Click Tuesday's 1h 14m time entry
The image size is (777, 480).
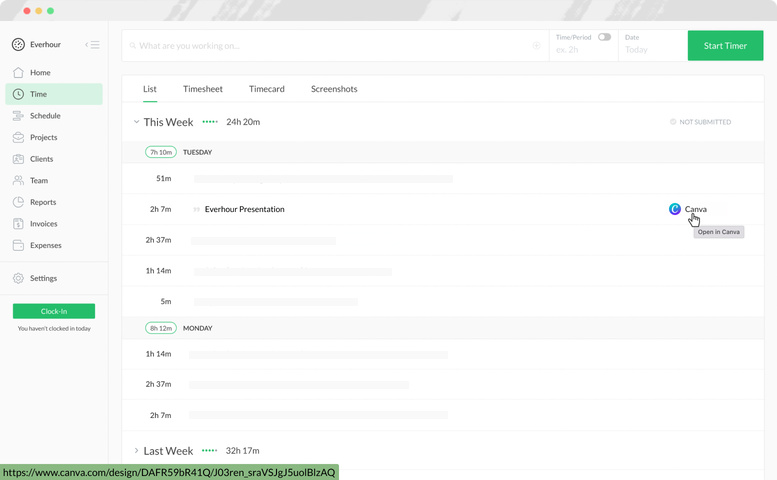pos(158,271)
